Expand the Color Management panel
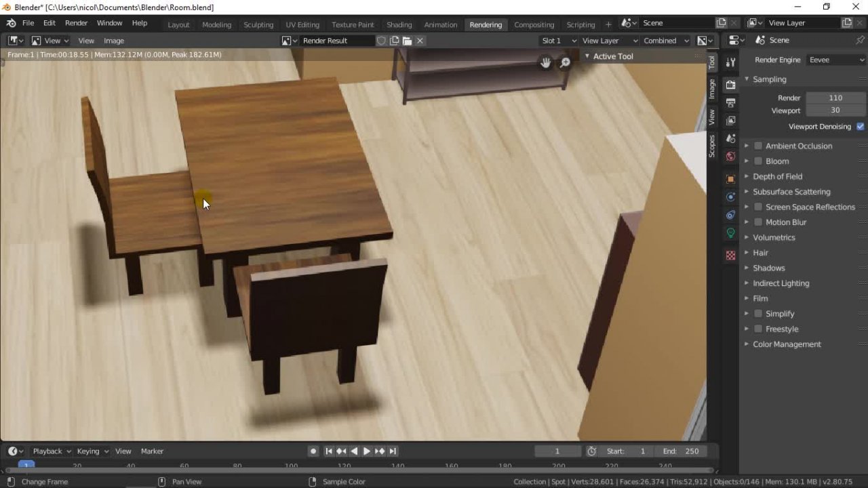Image resolution: width=868 pixels, height=488 pixels. 787,344
